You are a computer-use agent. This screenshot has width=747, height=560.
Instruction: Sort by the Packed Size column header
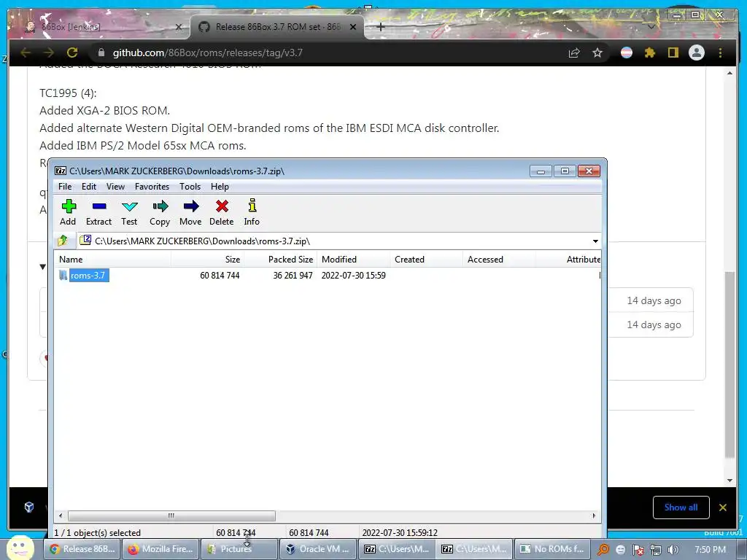coord(281,260)
